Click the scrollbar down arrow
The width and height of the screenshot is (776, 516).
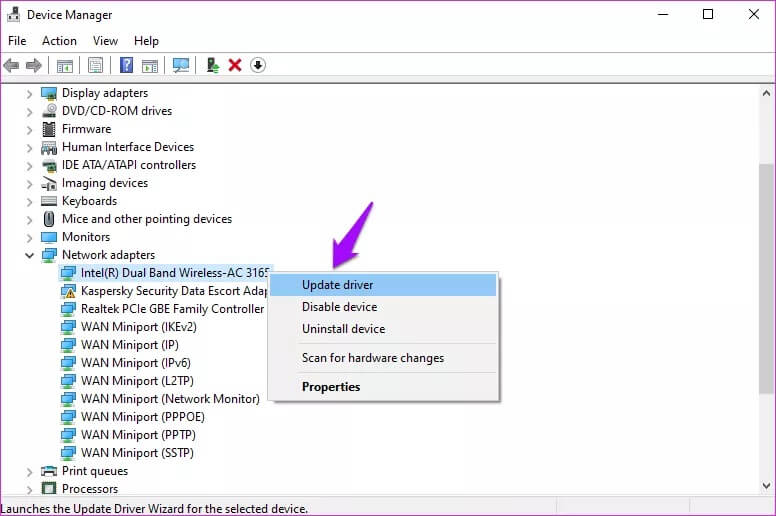pyautogui.click(x=766, y=486)
